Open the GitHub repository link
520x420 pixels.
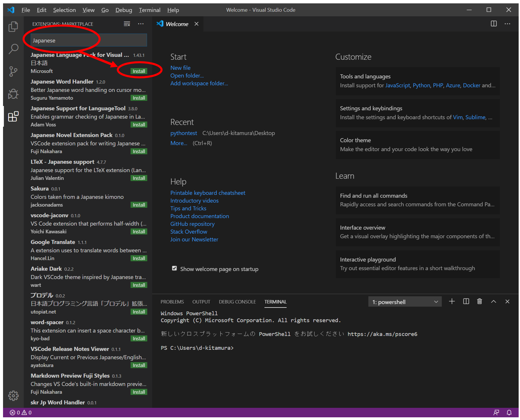[x=192, y=224]
